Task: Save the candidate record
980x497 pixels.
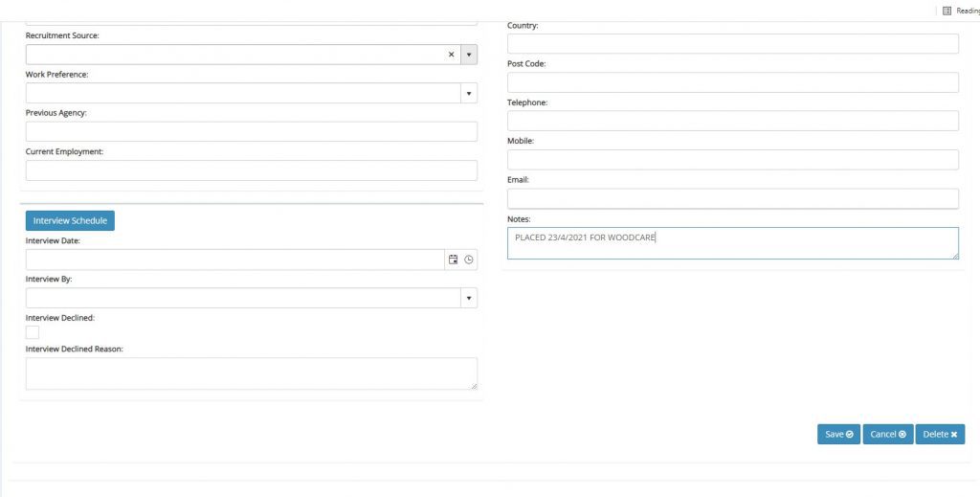Action: pos(838,434)
